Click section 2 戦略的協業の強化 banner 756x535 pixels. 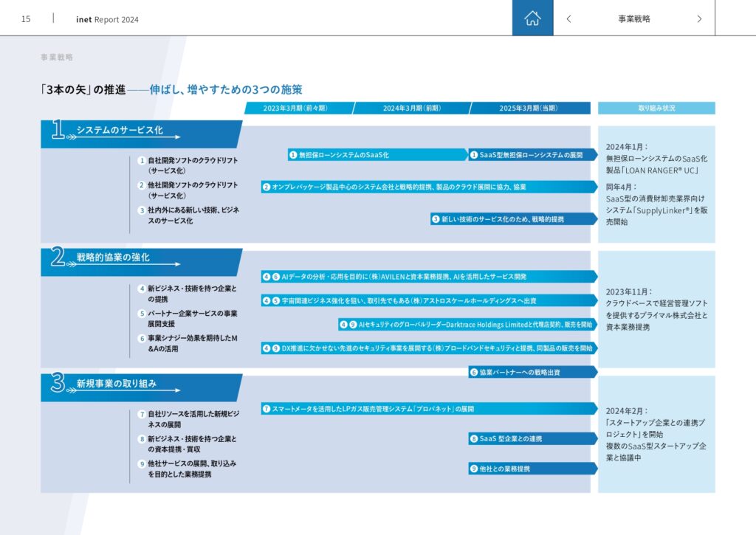pos(141,262)
